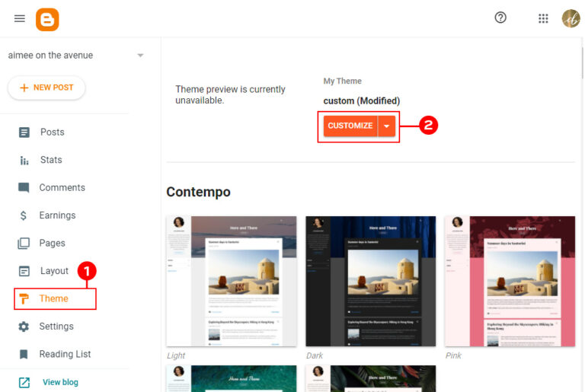The image size is (585, 392).
Task: Go to Posts section
Action: coord(53,132)
